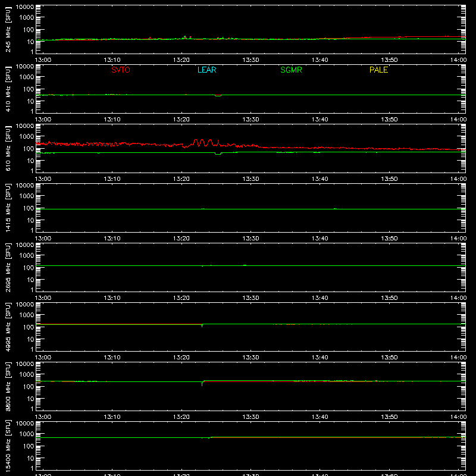Select the 2695 MHz [SFU] axis label
476x476 pixels.
(x=8, y=267)
